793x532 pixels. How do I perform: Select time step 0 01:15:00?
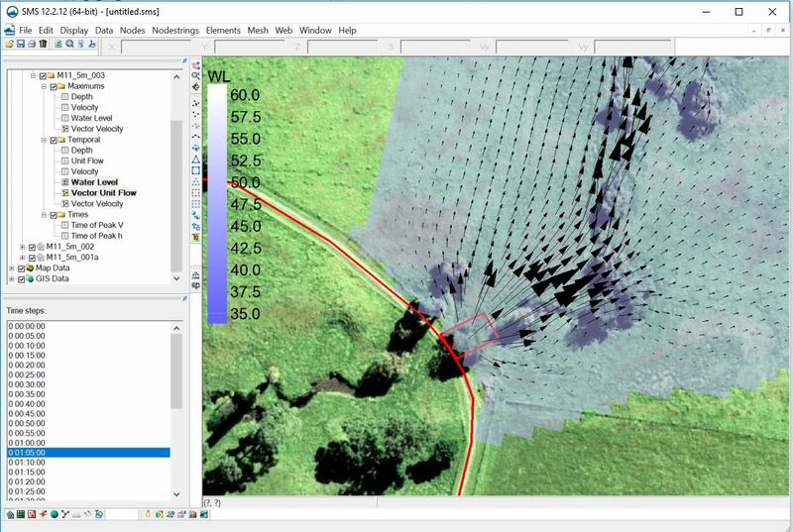click(x=27, y=472)
